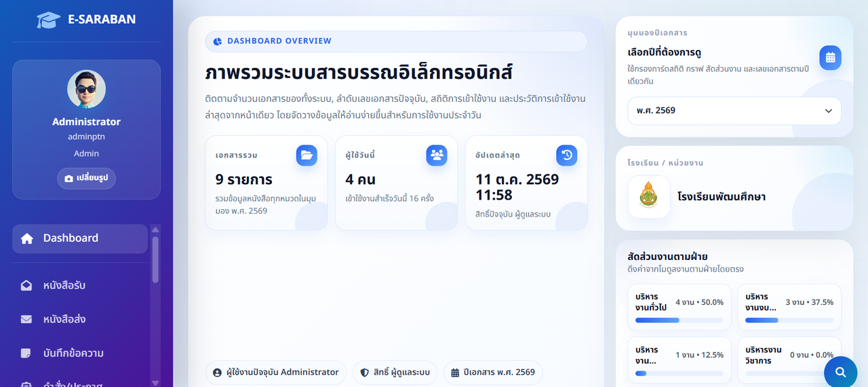Open the หนังสือรับ menu item
The width and height of the screenshot is (868, 387).
point(80,286)
